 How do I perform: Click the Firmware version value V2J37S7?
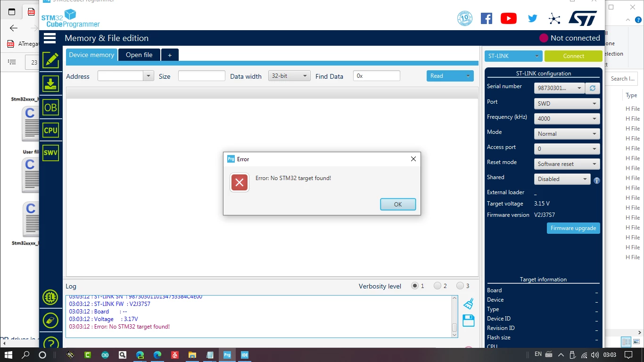click(545, 215)
